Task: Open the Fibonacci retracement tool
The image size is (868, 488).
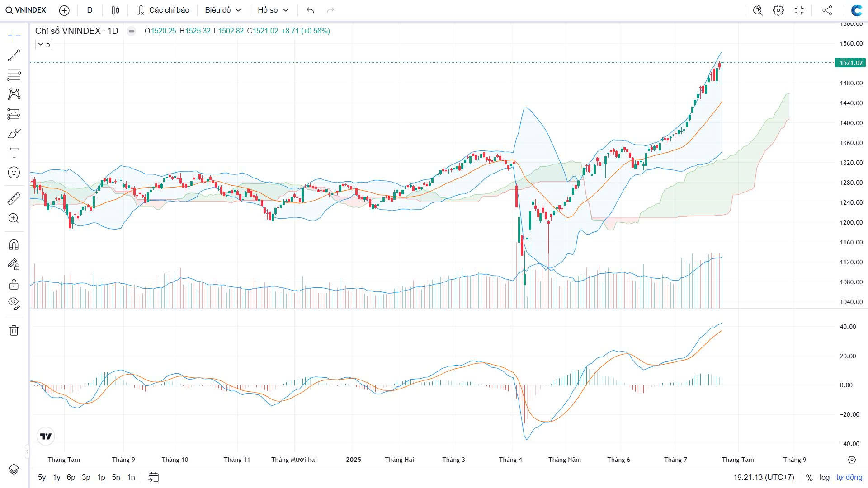Action: coord(14,75)
